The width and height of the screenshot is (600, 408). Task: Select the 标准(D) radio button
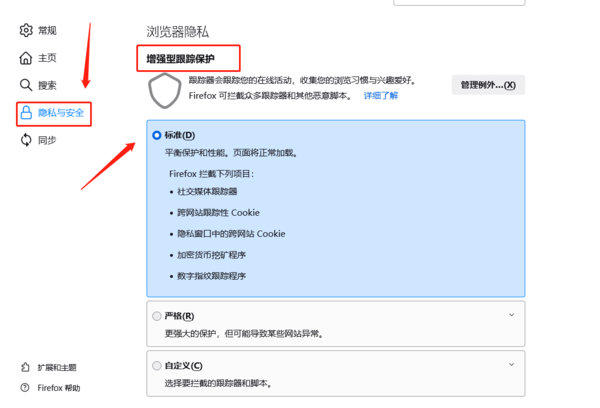click(157, 135)
